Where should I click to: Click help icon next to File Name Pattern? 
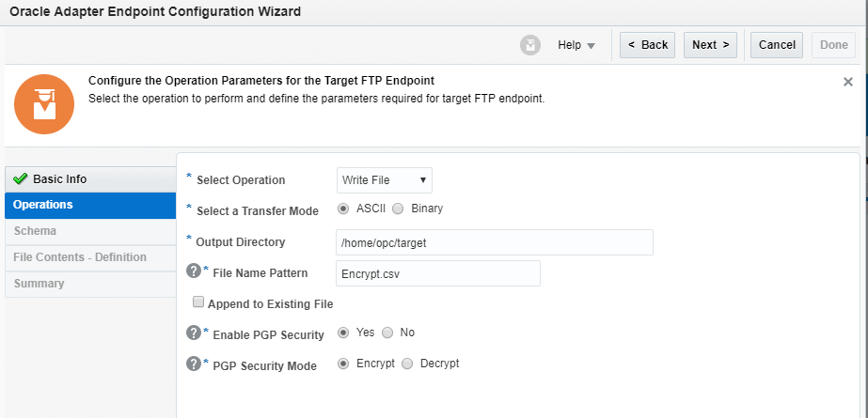pos(194,271)
